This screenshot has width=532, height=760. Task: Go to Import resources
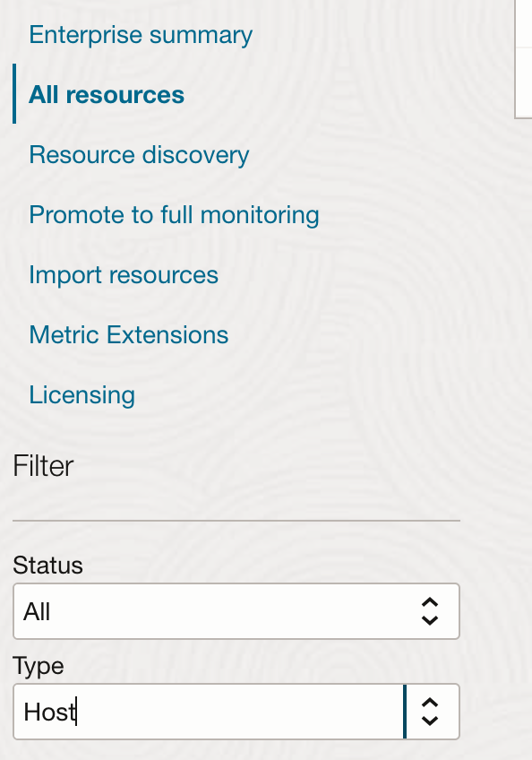click(x=124, y=274)
